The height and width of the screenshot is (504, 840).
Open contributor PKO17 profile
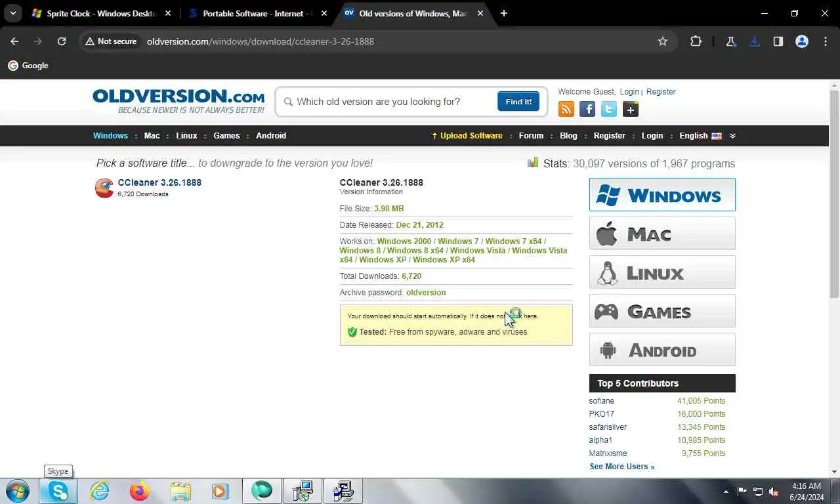coord(602,414)
